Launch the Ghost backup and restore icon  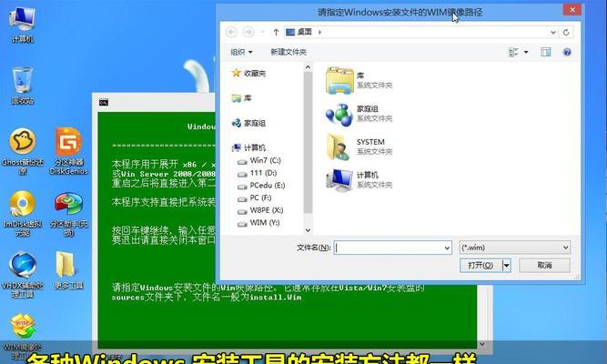point(23,151)
